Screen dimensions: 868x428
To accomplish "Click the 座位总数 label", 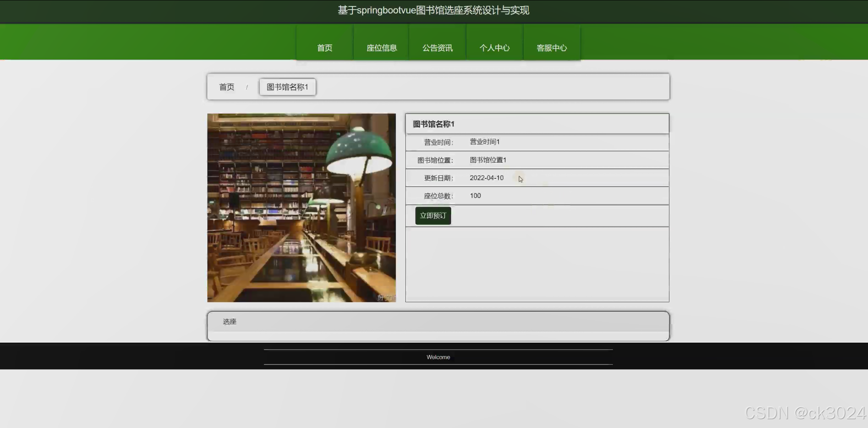I will pos(438,196).
